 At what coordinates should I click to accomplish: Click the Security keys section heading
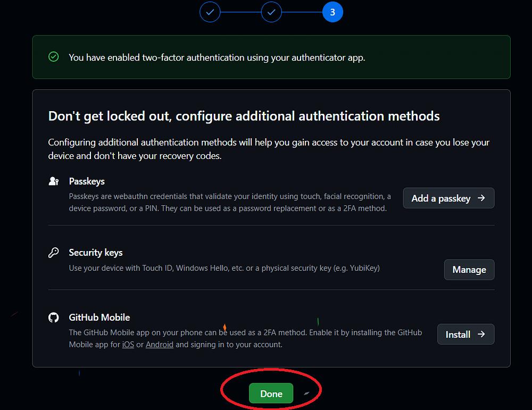click(96, 253)
